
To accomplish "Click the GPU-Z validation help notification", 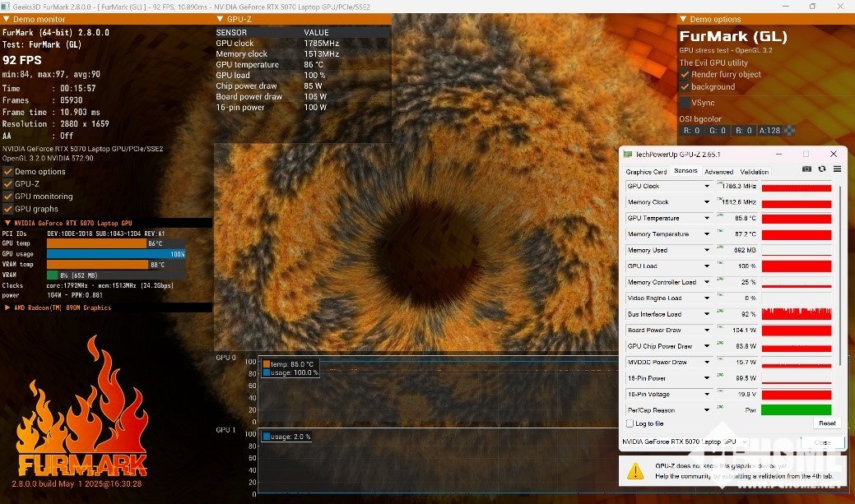I will click(x=733, y=471).
